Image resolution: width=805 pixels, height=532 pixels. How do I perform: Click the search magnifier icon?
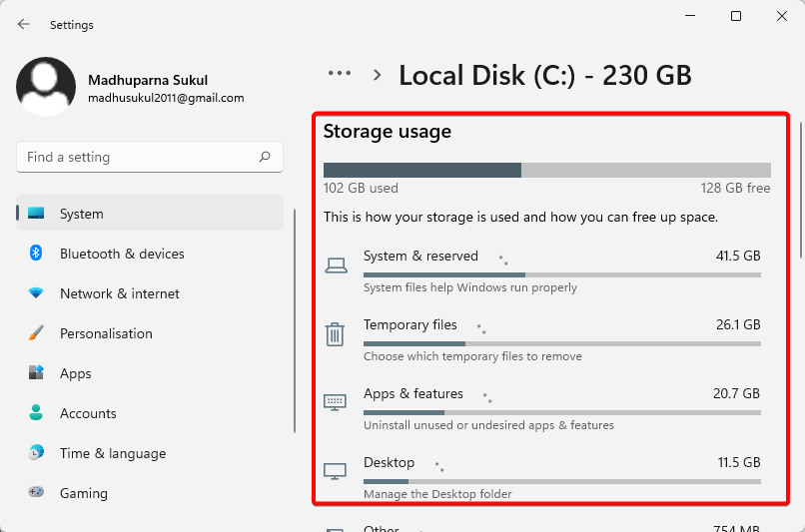point(265,157)
